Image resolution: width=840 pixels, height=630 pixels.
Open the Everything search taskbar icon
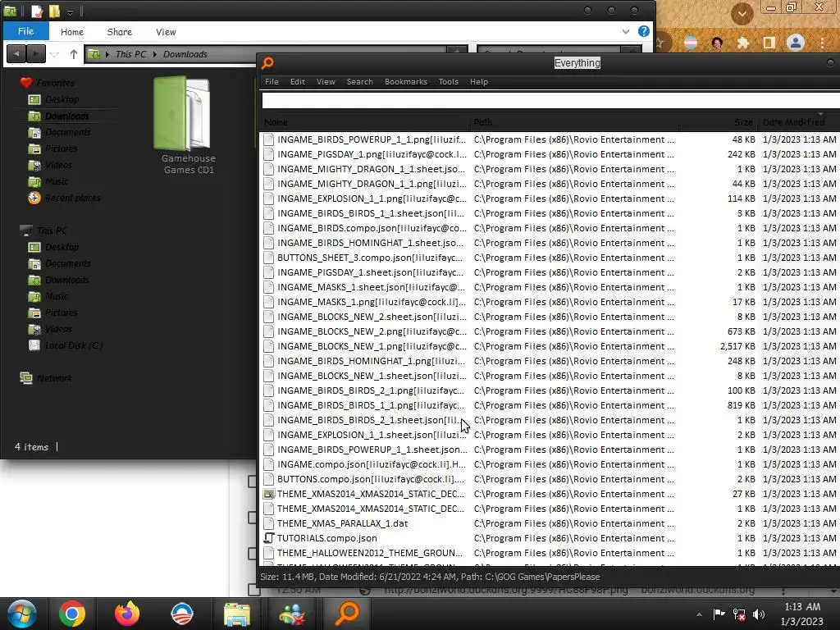pyautogui.click(x=347, y=614)
